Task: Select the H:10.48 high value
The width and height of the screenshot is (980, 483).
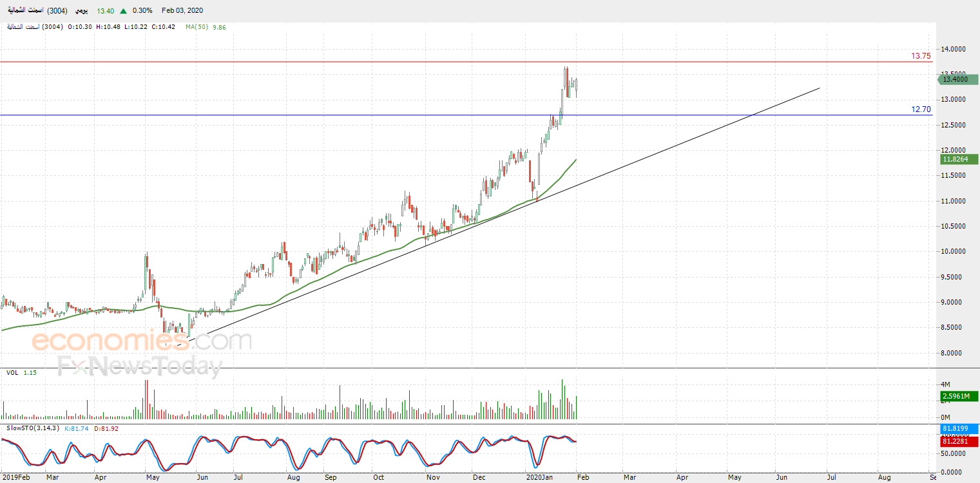Action: tap(109, 27)
